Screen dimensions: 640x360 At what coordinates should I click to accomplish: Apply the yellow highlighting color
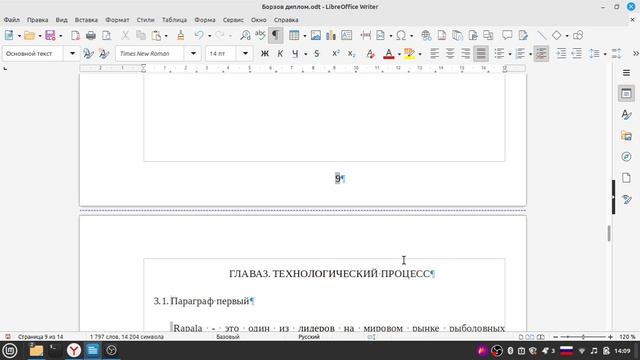(409, 53)
